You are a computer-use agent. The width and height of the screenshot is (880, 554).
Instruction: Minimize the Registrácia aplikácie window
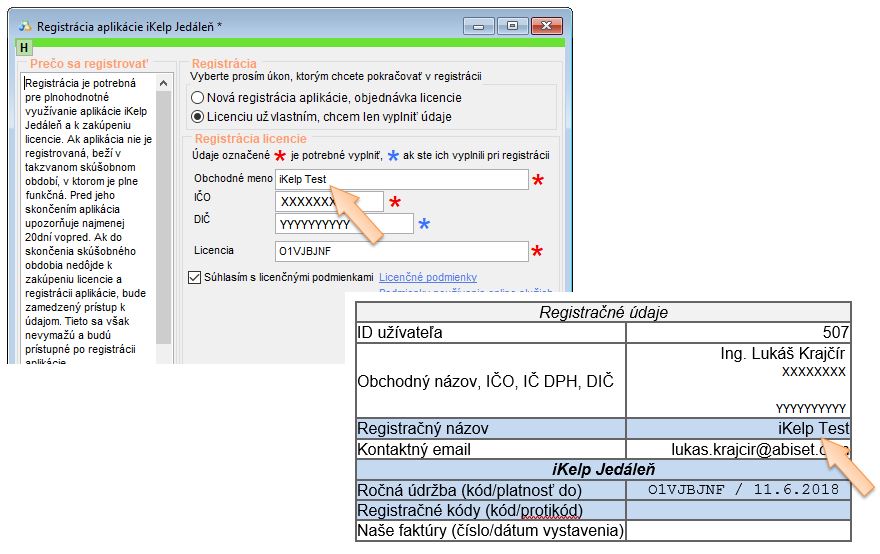(478, 26)
